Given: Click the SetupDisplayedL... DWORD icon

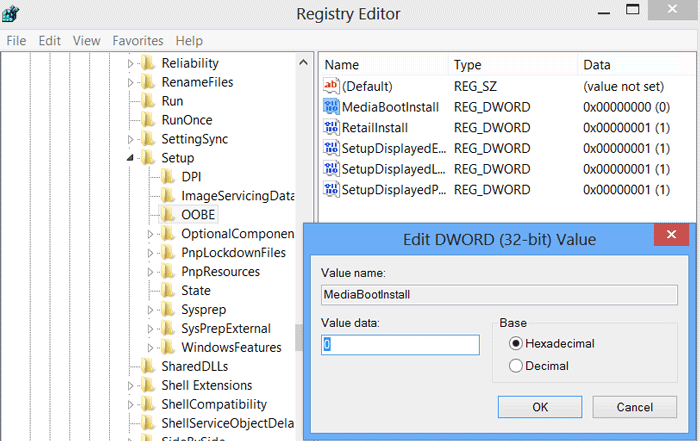Looking at the screenshot, I should [331, 169].
